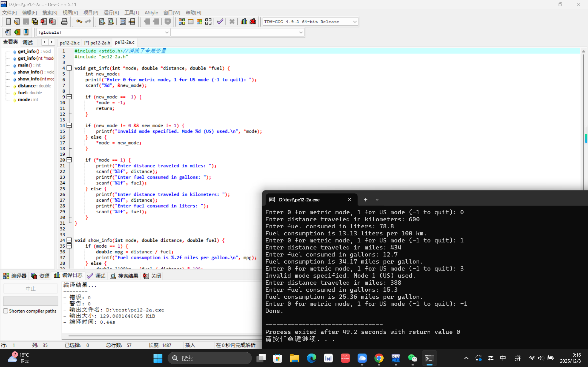
Task: Select fuel : double in class browser
Action: (x=30, y=93)
